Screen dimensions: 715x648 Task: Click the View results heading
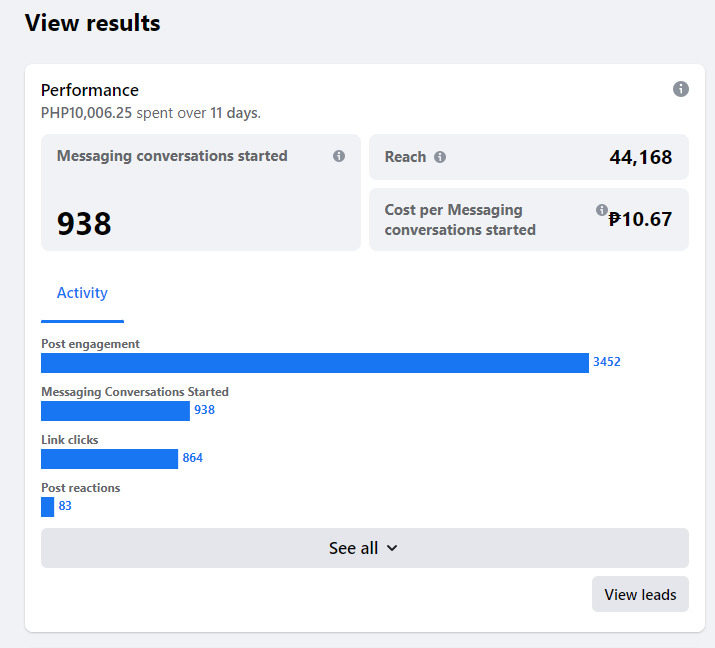tap(92, 23)
